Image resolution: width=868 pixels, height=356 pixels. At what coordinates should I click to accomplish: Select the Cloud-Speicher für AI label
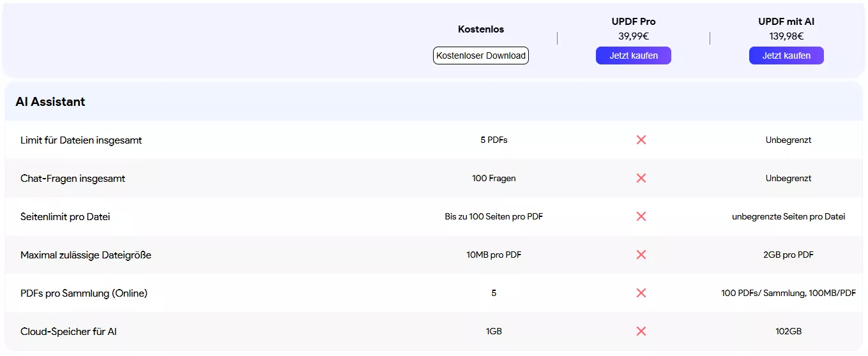pos(68,332)
